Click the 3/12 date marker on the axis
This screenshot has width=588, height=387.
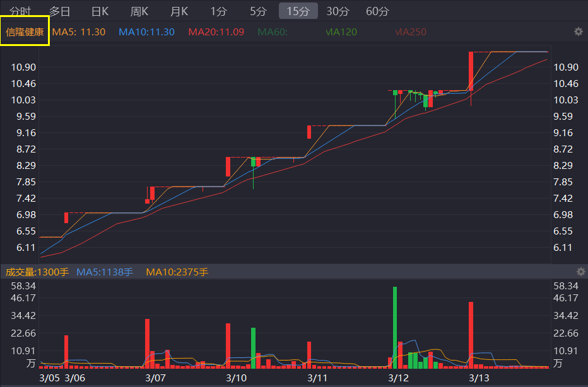point(398,378)
